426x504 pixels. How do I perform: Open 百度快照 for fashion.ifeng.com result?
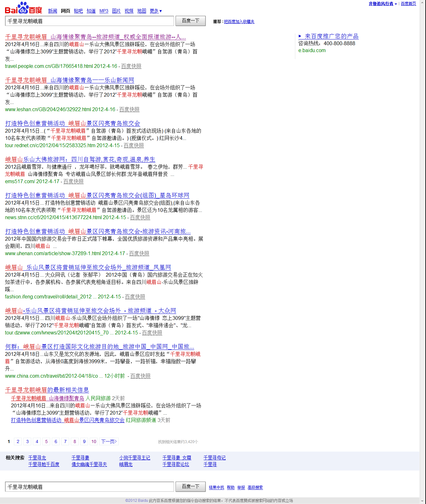tap(135, 297)
